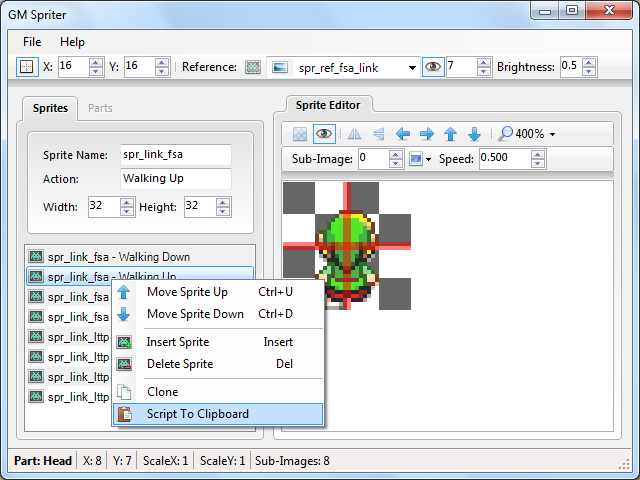Viewport: 640px width, 480px height.
Task: Click the Action field showing Walking Up
Action: pyautogui.click(x=176, y=178)
